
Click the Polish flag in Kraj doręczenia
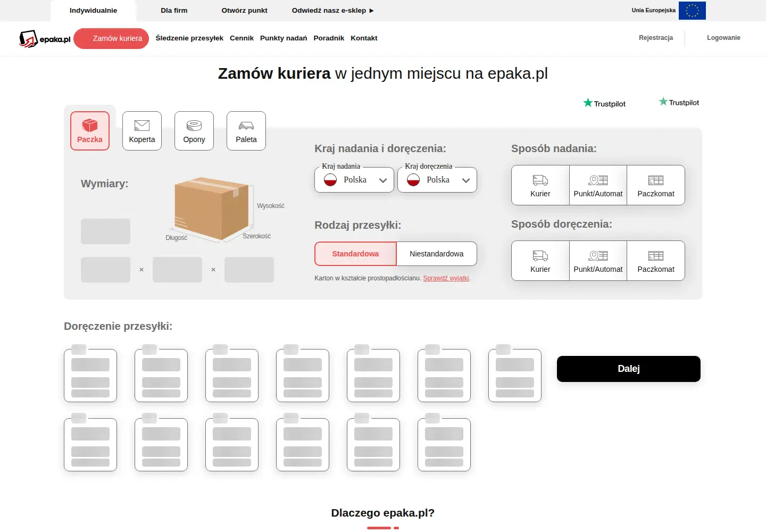click(x=413, y=180)
